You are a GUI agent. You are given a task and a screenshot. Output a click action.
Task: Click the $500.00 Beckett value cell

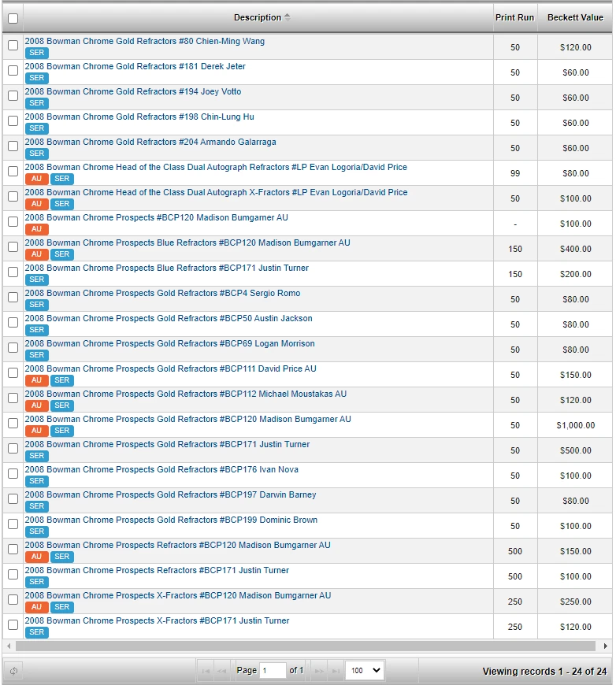click(575, 450)
